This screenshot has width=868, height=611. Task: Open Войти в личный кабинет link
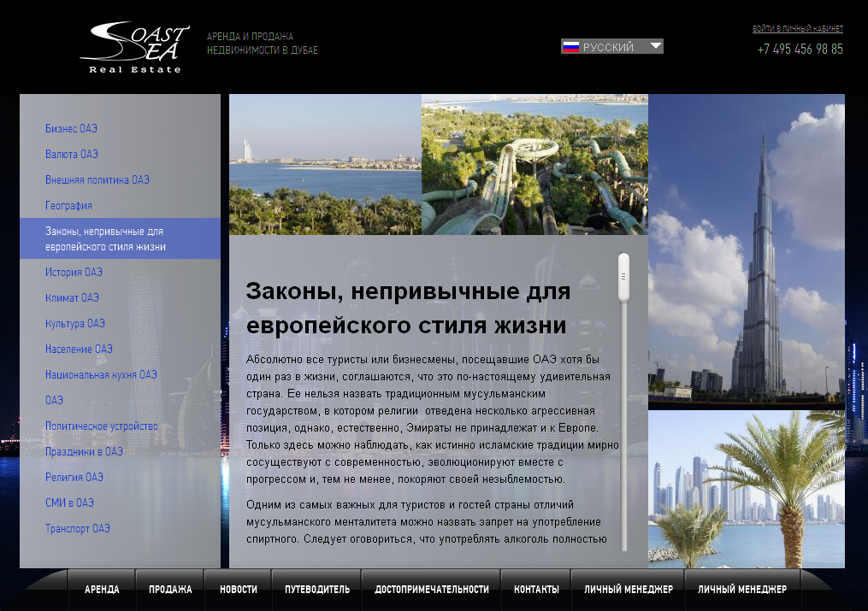(797, 29)
